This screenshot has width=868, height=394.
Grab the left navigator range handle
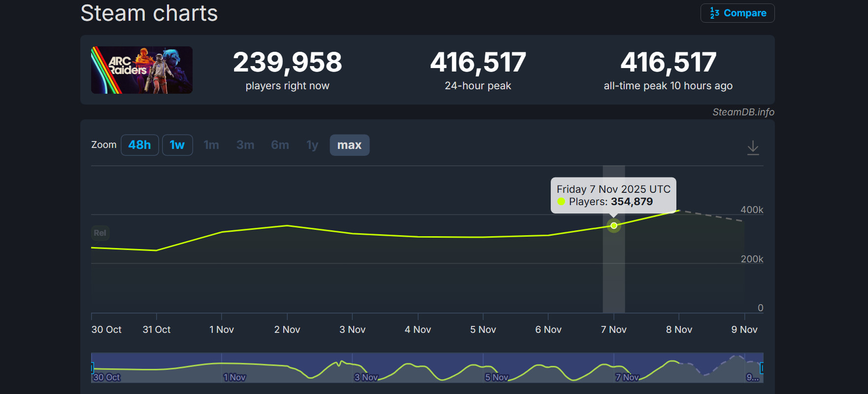[x=92, y=368]
